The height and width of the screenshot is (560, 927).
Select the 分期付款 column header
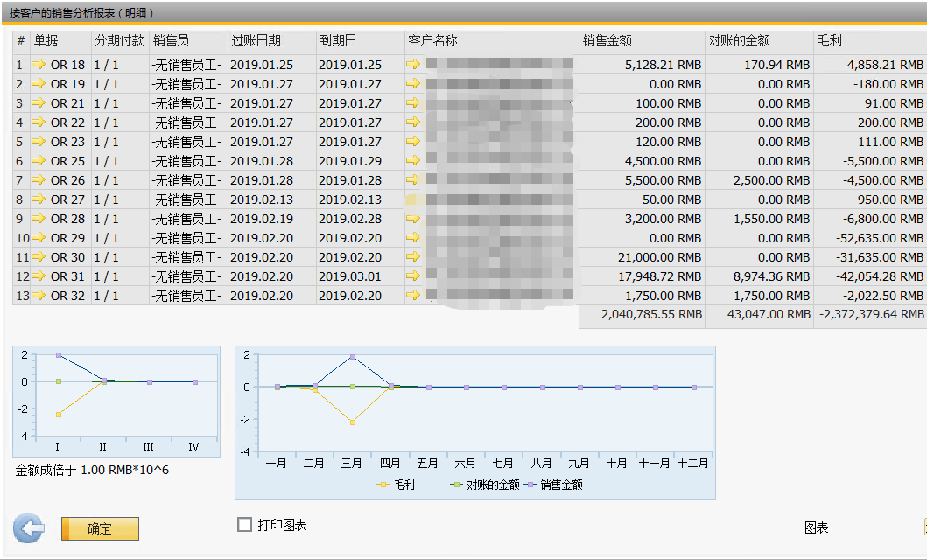[120, 41]
